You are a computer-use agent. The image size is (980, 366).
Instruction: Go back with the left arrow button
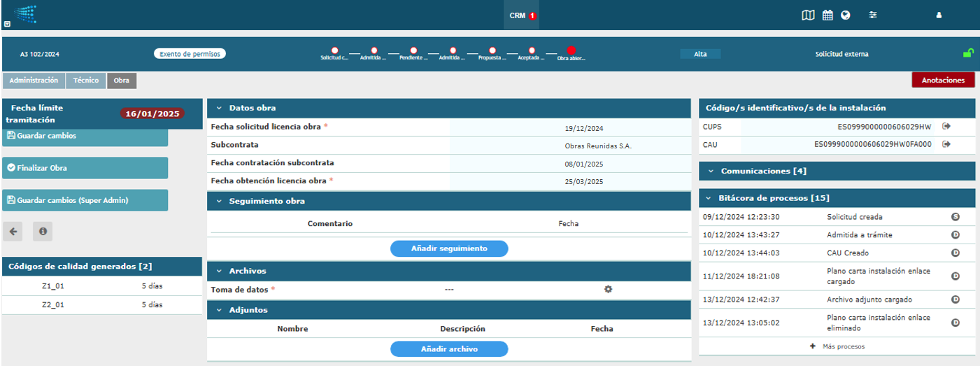click(13, 231)
